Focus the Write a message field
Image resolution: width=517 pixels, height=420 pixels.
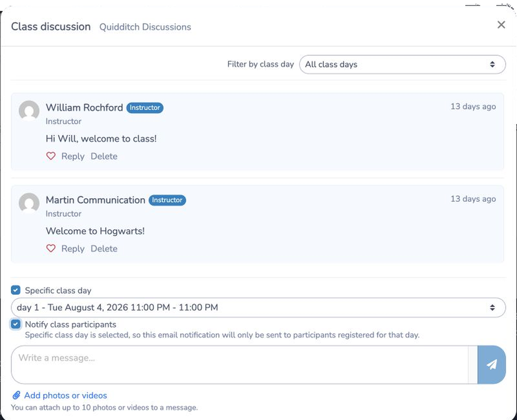tap(240, 364)
